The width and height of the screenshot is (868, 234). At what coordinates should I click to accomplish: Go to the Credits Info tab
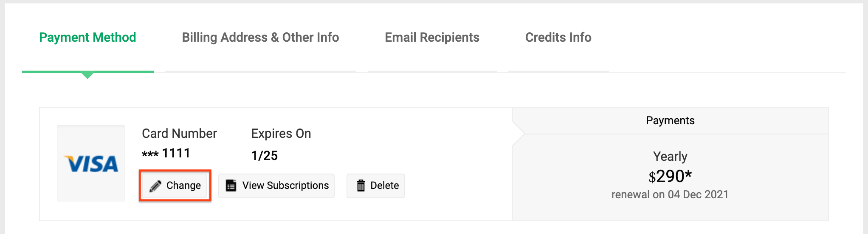558,37
